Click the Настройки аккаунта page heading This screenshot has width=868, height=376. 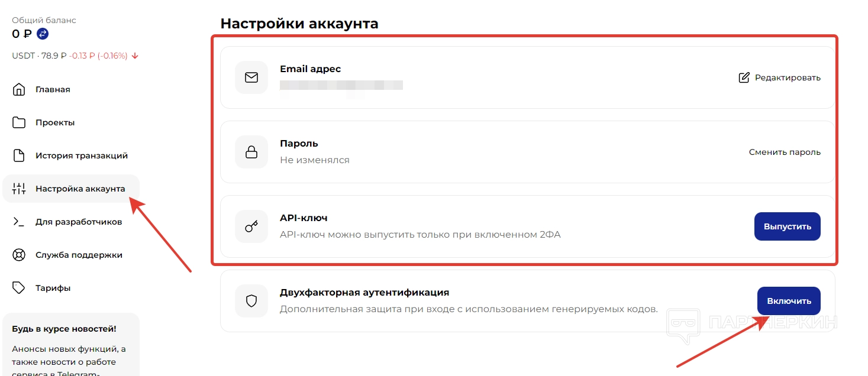pyautogui.click(x=299, y=24)
